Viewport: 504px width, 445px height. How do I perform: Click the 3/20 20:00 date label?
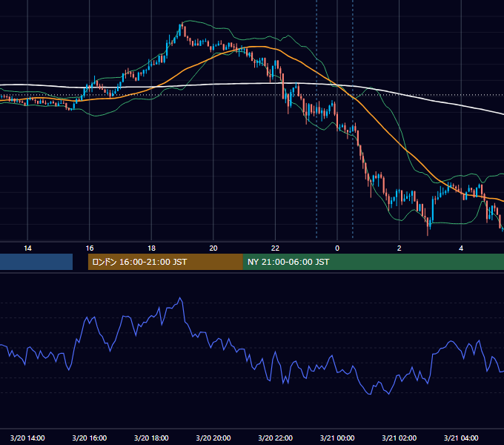tap(213, 438)
